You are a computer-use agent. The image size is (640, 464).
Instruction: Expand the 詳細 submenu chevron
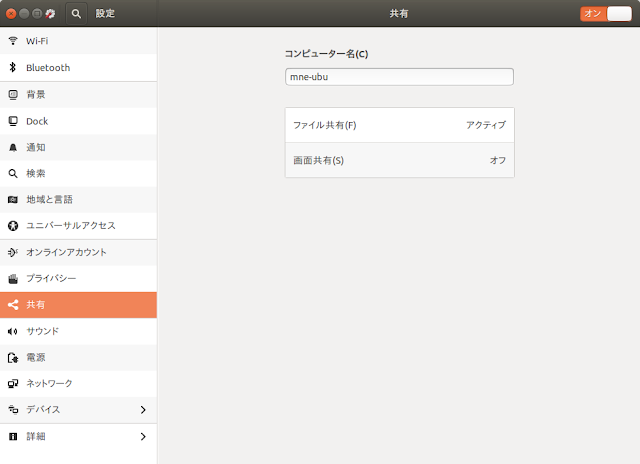143,436
